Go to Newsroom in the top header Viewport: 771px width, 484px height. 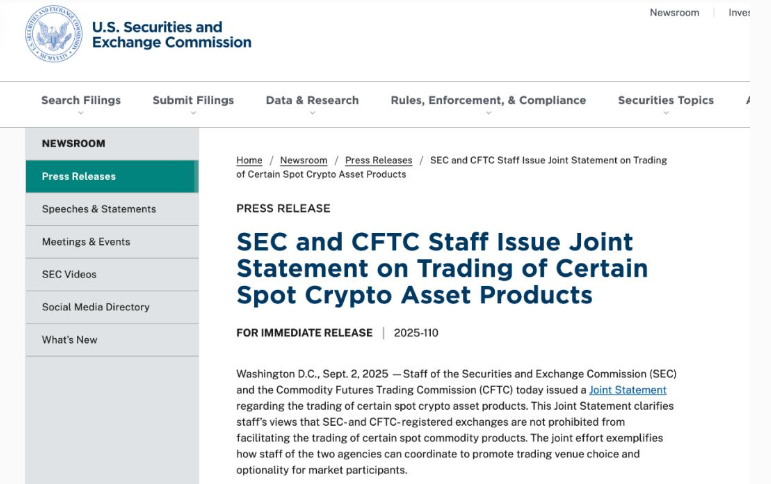[x=674, y=13]
